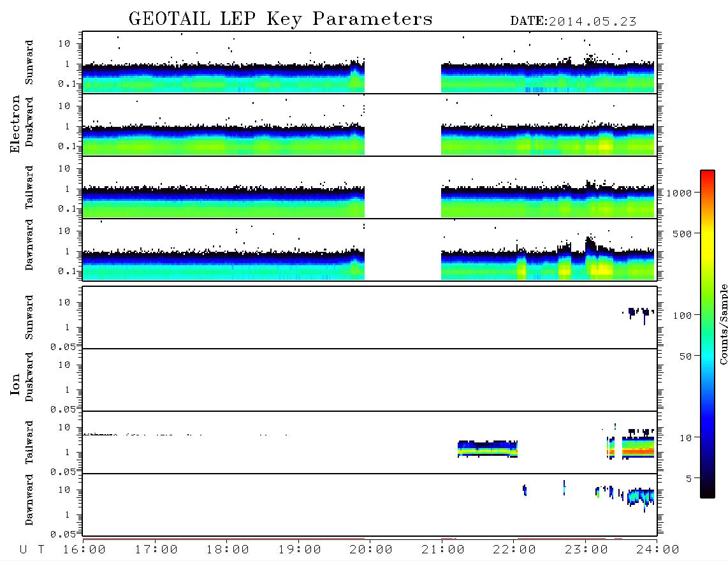This screenshot has width=728, height=561.
Task: Click the "1000" color bar tick label
Action: pyautogui.click(x=679, y=193)
